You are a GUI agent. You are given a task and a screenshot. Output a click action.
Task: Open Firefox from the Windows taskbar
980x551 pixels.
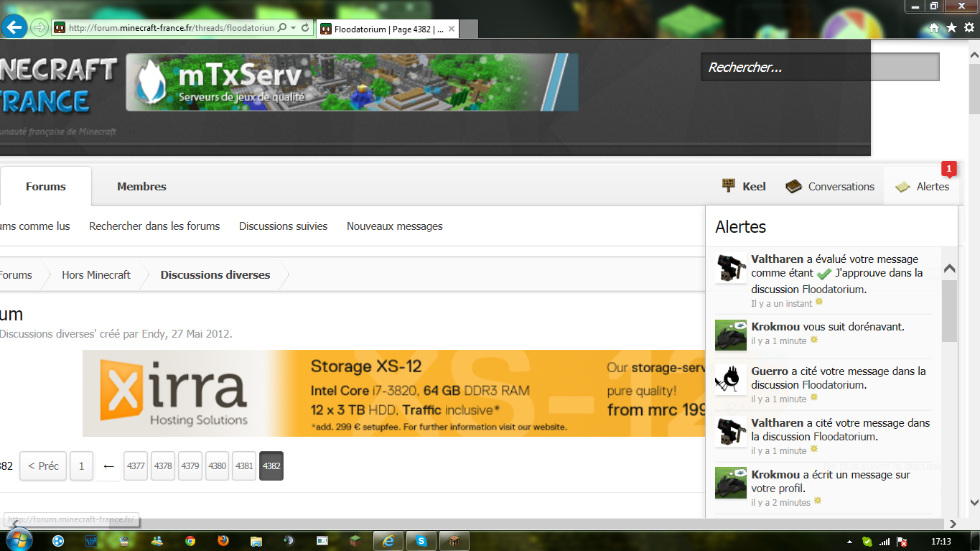point(223,540)
